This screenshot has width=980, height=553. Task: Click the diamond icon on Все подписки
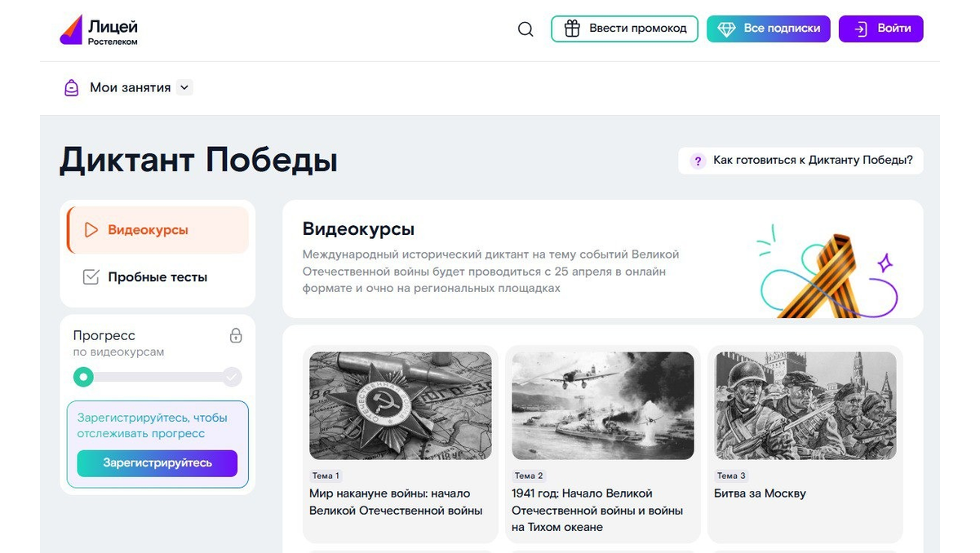(726, 29)
